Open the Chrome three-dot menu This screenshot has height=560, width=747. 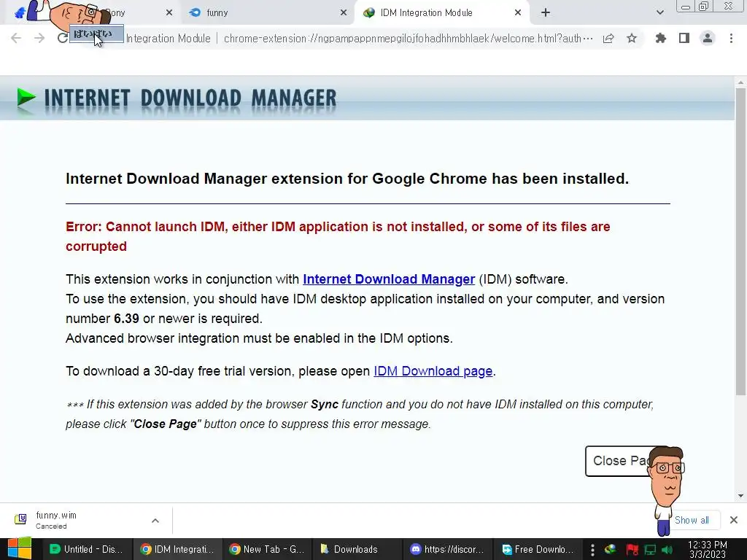tap(731, 38)
